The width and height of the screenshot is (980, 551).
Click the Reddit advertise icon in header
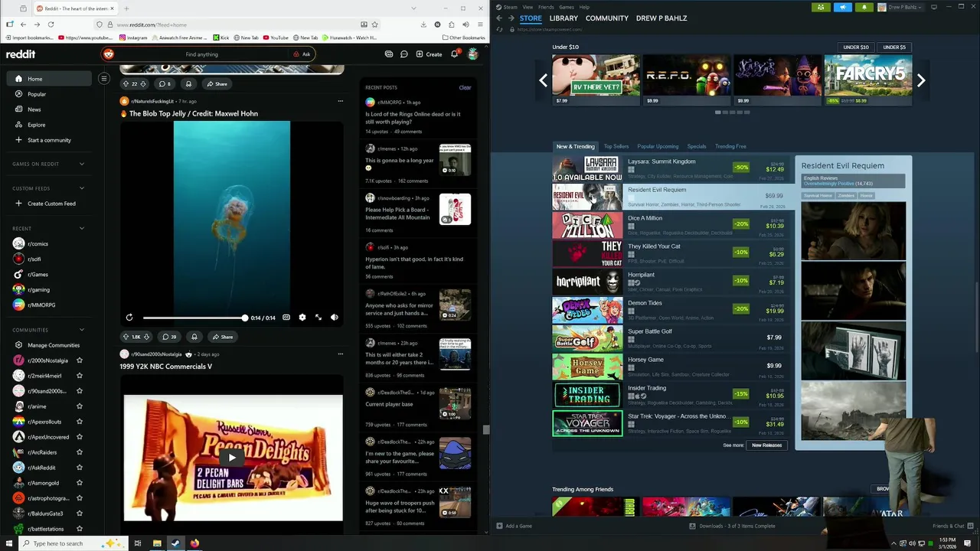[x=389, y=54]
